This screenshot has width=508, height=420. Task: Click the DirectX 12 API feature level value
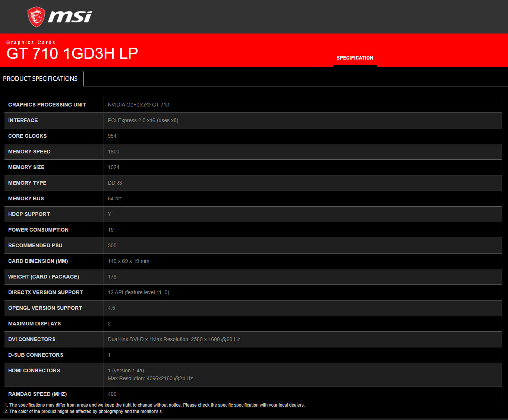pos(138,292)
